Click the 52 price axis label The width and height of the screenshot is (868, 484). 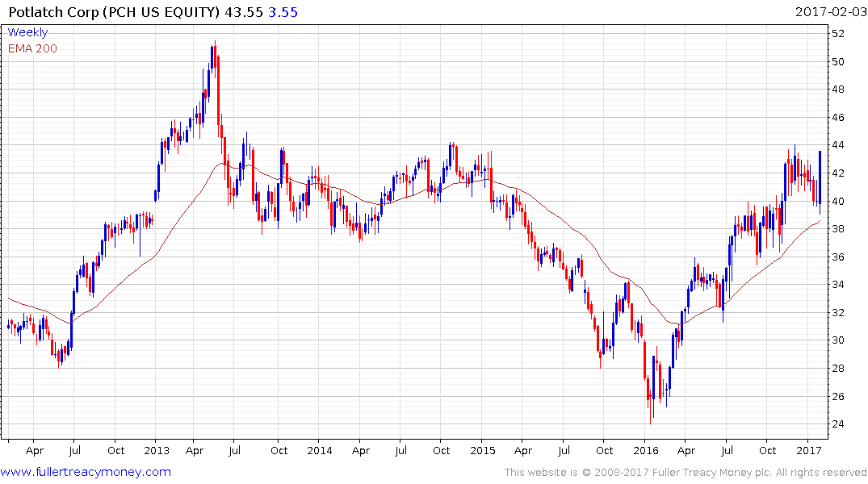pos(838,34)
